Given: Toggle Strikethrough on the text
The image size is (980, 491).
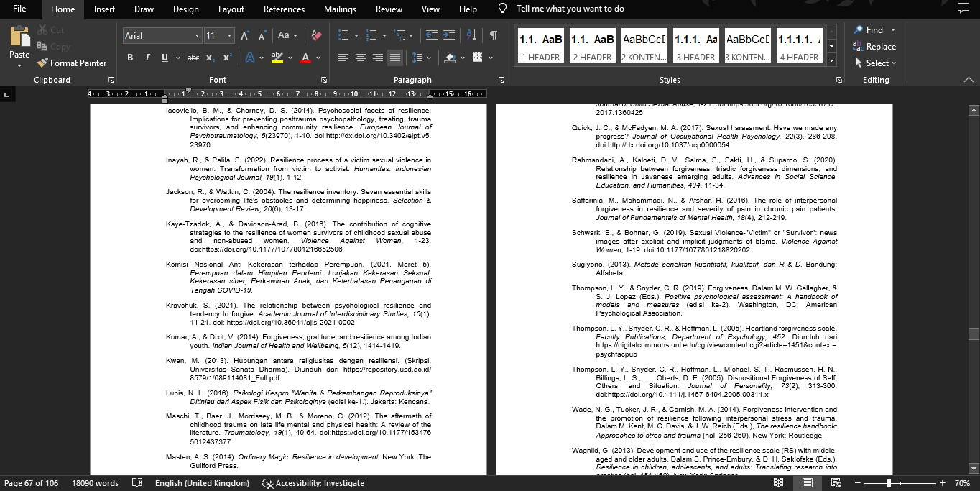Looking at the screenshot, I should pos(193,58).
